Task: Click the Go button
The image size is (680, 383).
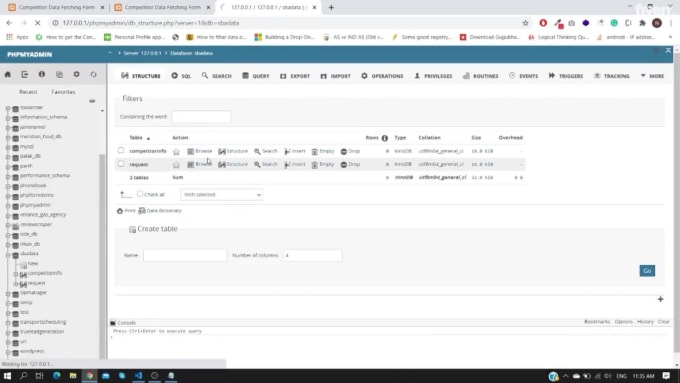Action: [x=647, y=271]
